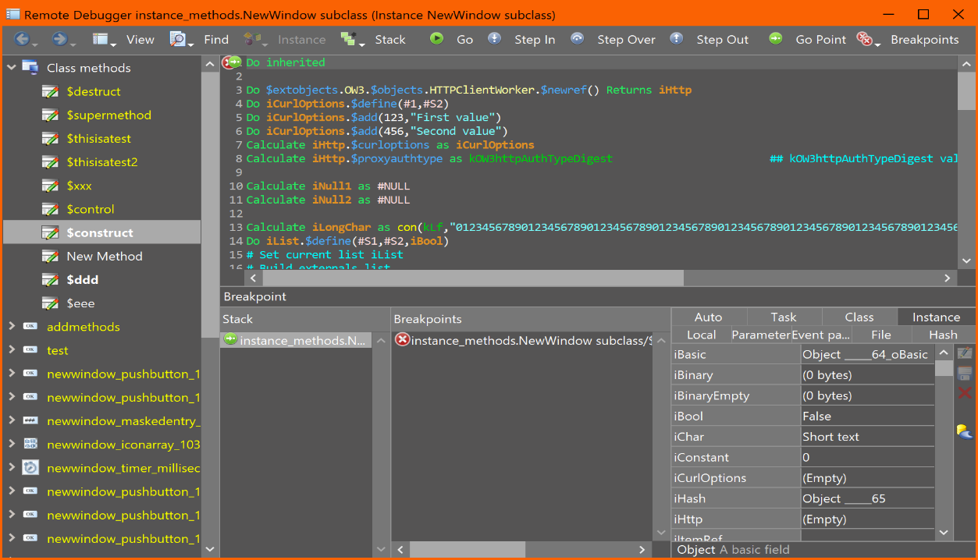Click the iHash value Object ____65

pos(867,498)
